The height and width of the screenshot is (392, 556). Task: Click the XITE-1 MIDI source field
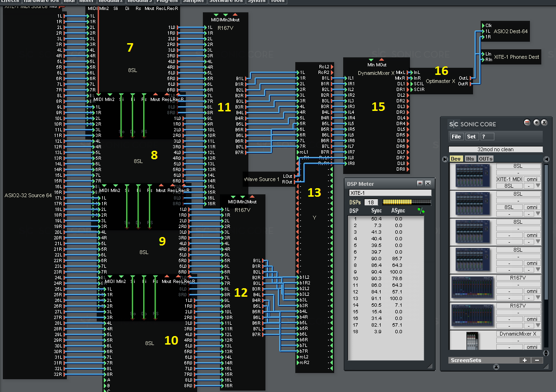[x=509, y=179]
